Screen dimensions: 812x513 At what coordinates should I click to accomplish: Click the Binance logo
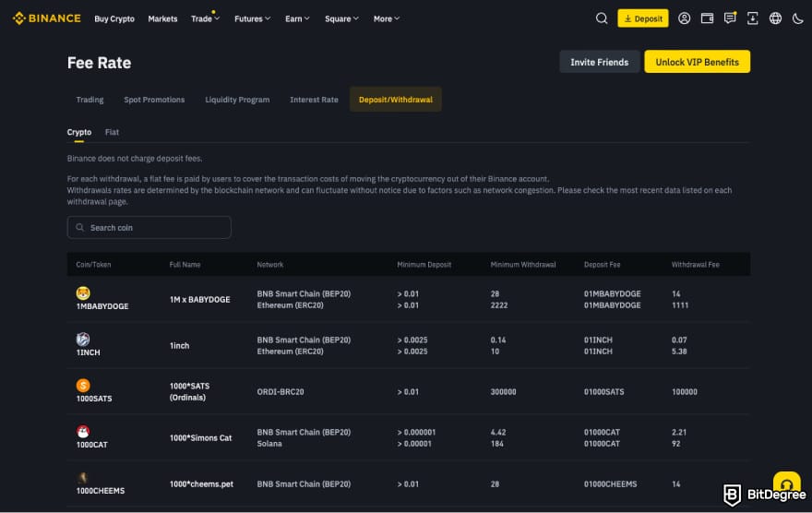click(x=47, y=18)
